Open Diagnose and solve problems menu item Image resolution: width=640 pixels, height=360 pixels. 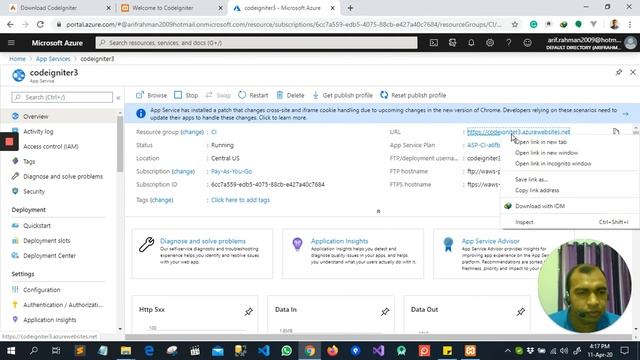[x=63, y=176]
